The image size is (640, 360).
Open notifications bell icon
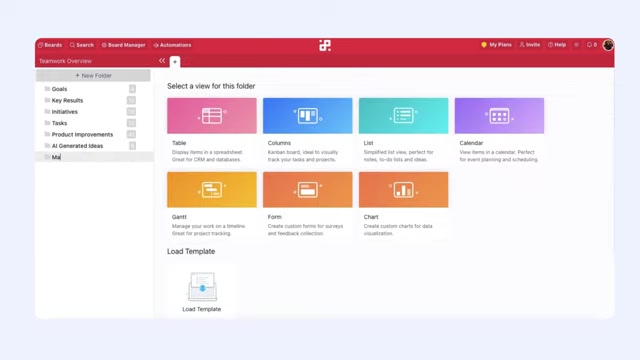pos(592,44)
